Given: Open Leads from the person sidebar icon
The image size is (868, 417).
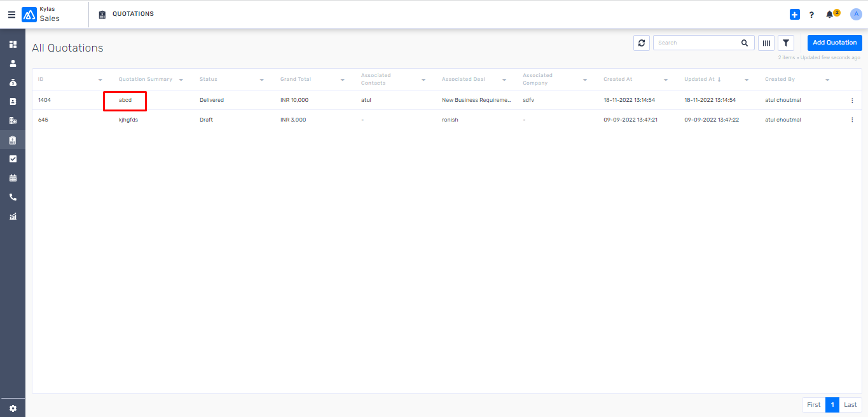Looking at the screenshot, I should pyautogui.click(x=13, y=64).
